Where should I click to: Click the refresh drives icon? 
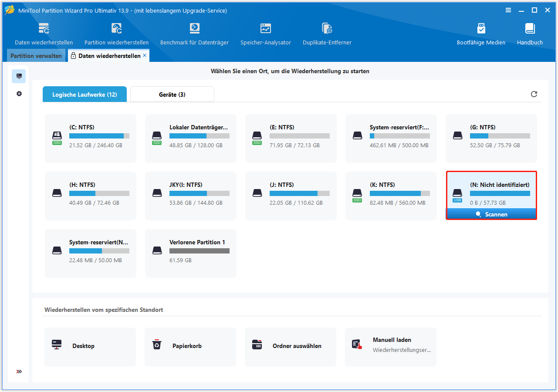tap(534, 94)
